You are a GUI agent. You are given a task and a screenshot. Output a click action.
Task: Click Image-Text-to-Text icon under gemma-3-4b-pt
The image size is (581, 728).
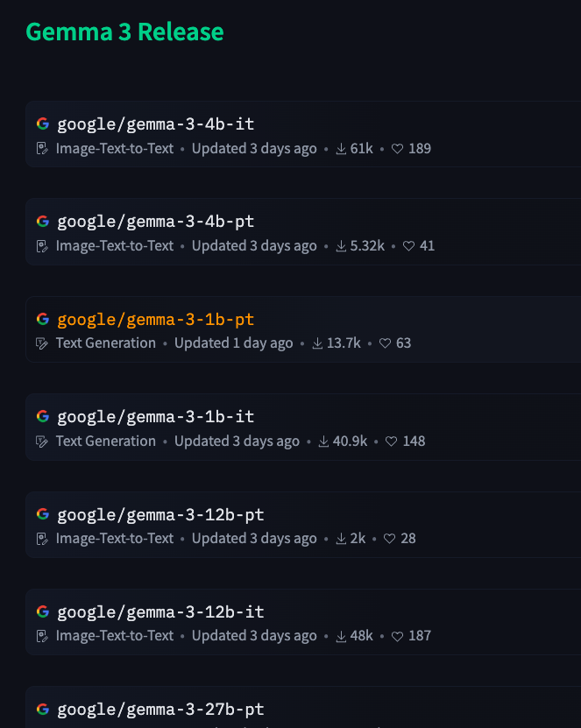(x=42, y=246)
